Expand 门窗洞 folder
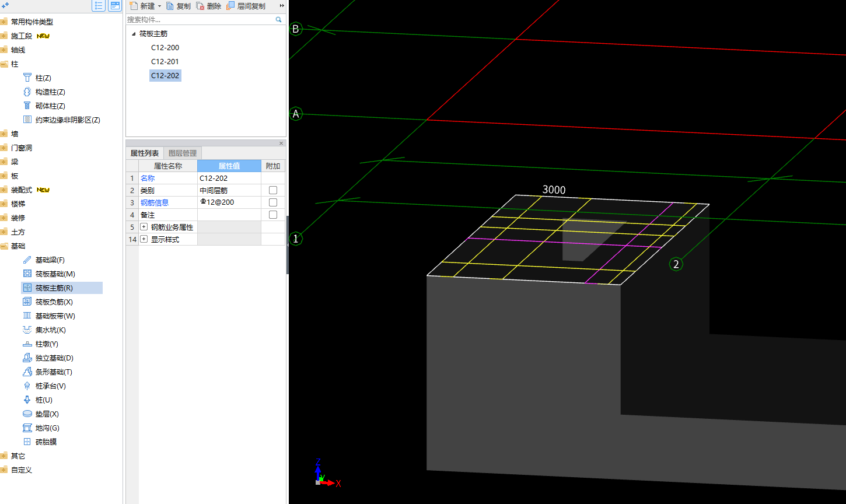Image resolution: width=846 pixels, height=504 pixels. [x=4, y=148]
